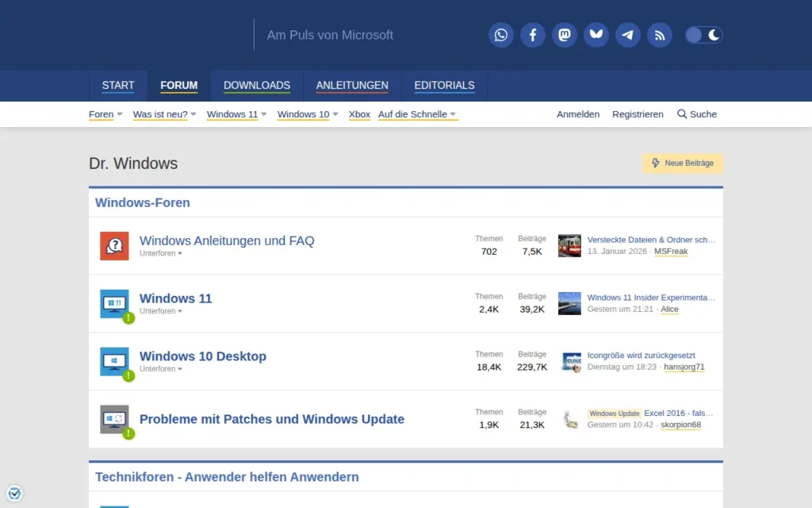Click the Gestern um 21:21 timestamp
The width and height of the screenshot is (812, 508).
620,309
